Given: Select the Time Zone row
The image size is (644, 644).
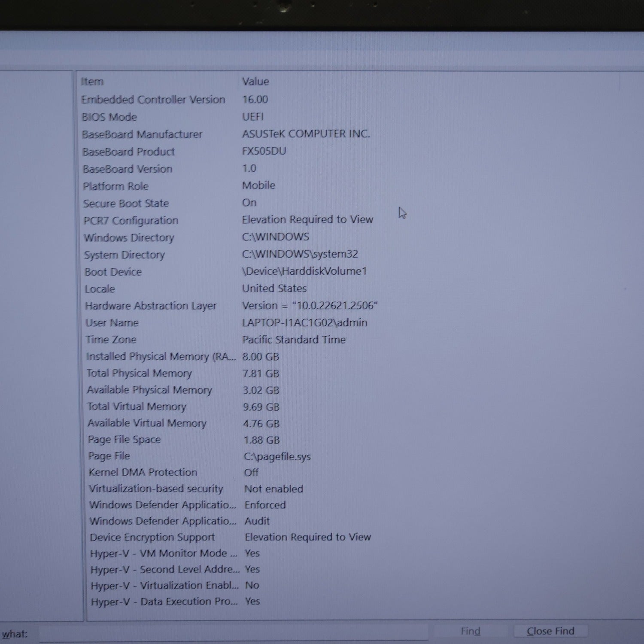Looking at the screenshot, I should point(111,340).
